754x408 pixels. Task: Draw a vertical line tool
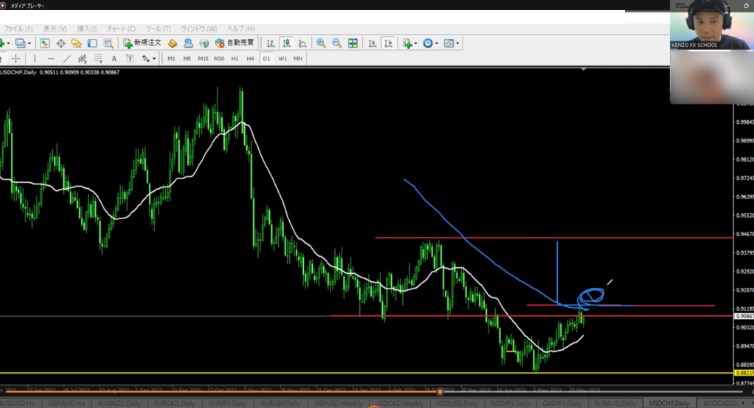point(35,58)
